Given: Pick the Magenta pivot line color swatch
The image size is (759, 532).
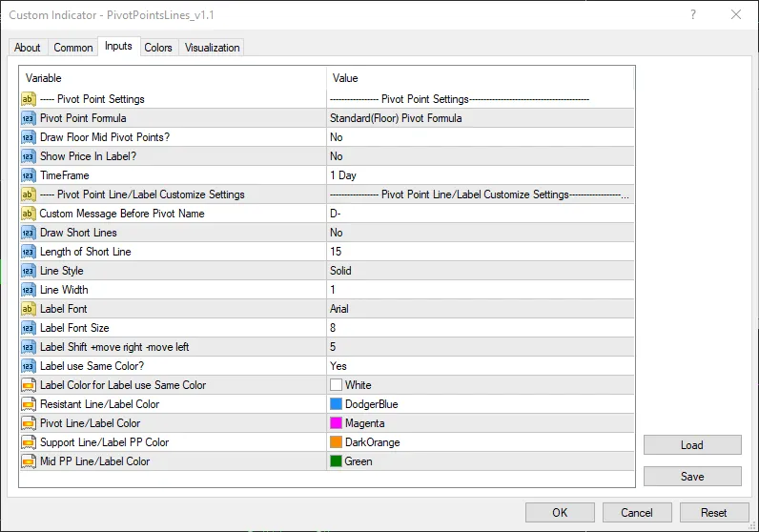Looking at the screenshot, I should (336, 423).
